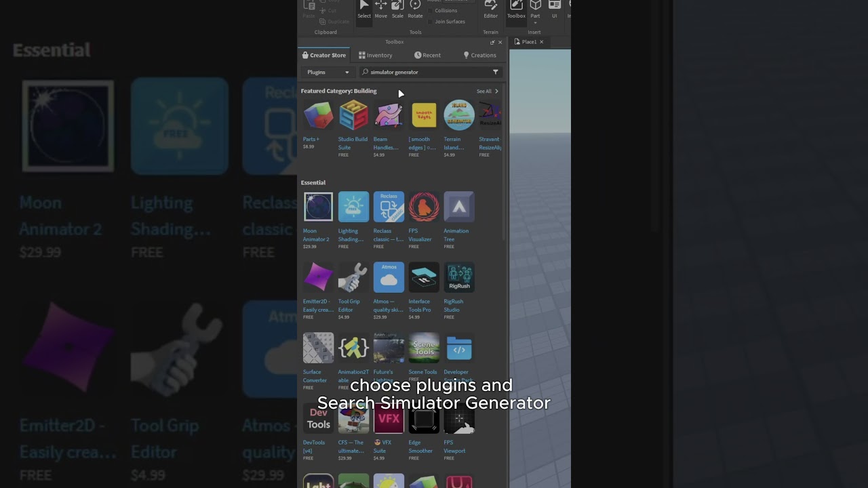Open the smooth edges plugin icon
Image resolution: width=868 pixels, height=488 pixels.
(x=424, y=115)
